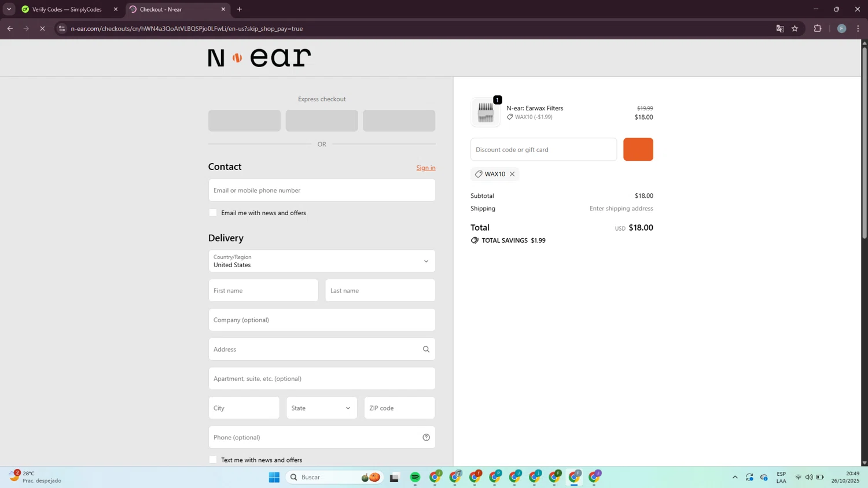Select the Checkout - N-ear tab

[178, 9]
